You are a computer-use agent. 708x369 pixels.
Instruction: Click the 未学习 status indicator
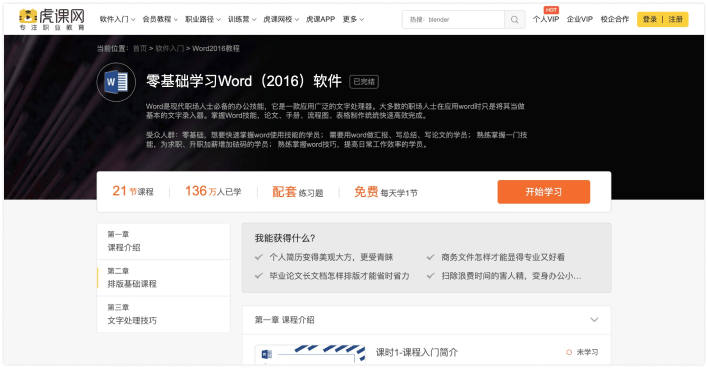click(x=582, y=352)
